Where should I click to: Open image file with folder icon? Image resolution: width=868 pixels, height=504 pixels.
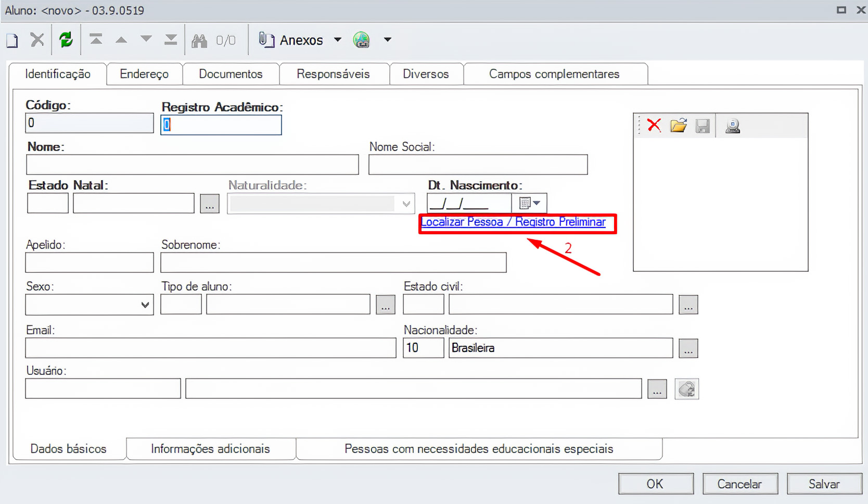click(x=679, y=125)
